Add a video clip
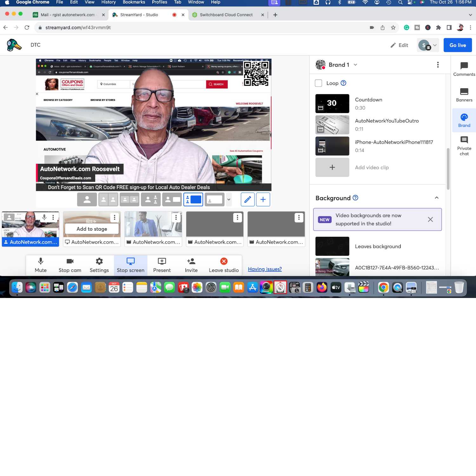Screen dimensions: 476x476 332,167
